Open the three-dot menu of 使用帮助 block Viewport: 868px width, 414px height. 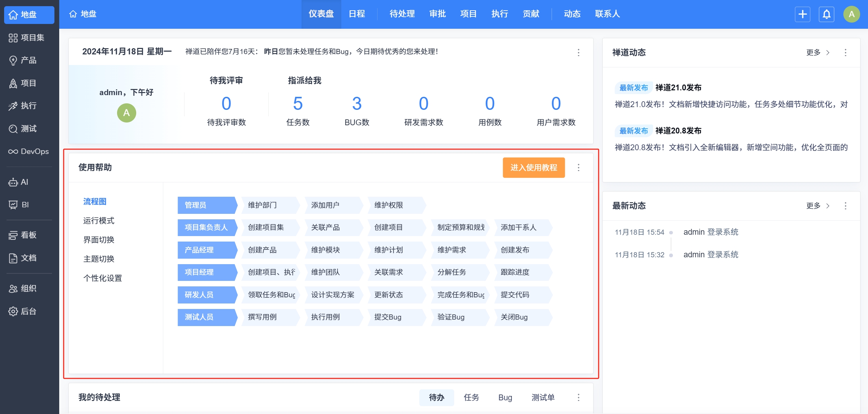(x=578, y=168)
